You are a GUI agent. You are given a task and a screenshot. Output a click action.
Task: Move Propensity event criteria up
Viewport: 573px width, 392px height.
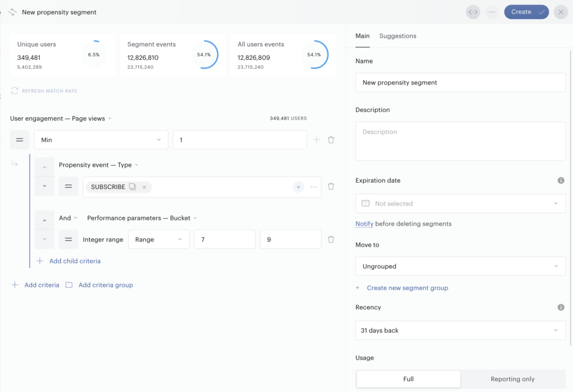[45, 167]
